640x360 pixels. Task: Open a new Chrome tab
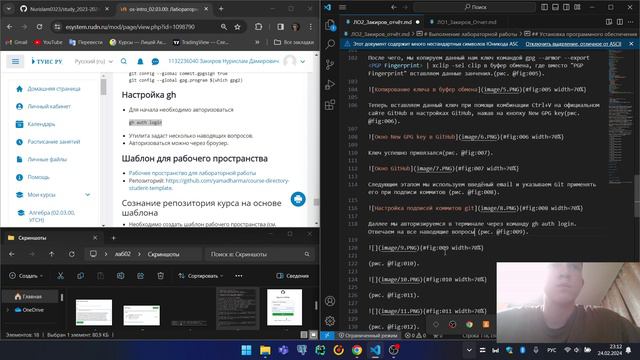point(221,9)
